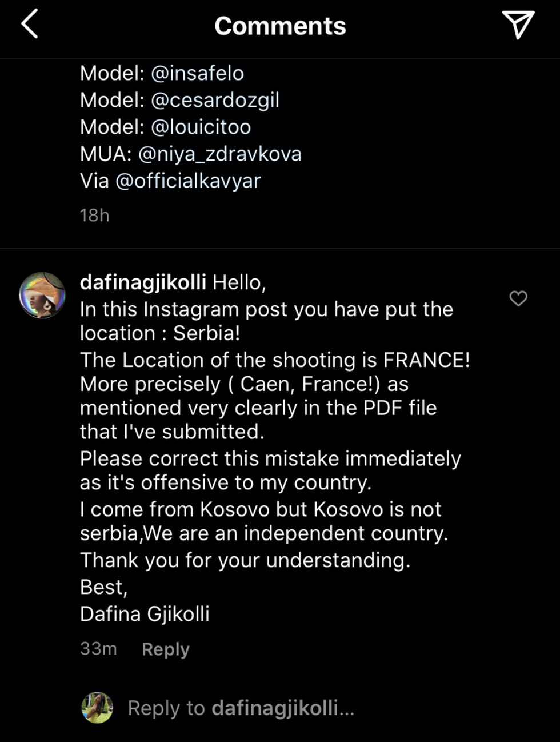Tap the paper plane share icon
This screenshot has width=560, height=742.
click(x=518, y=25)
